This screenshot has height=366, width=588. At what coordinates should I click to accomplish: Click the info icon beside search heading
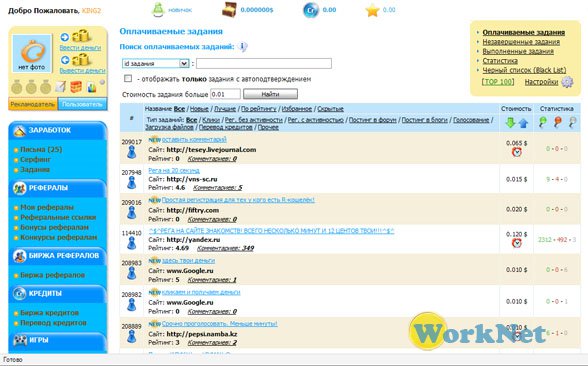243,47
